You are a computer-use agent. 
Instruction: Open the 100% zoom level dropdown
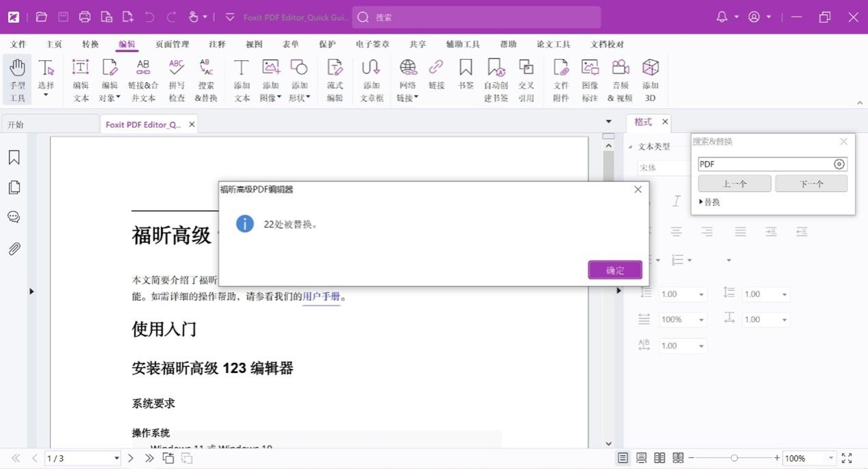tap(831, 458)
